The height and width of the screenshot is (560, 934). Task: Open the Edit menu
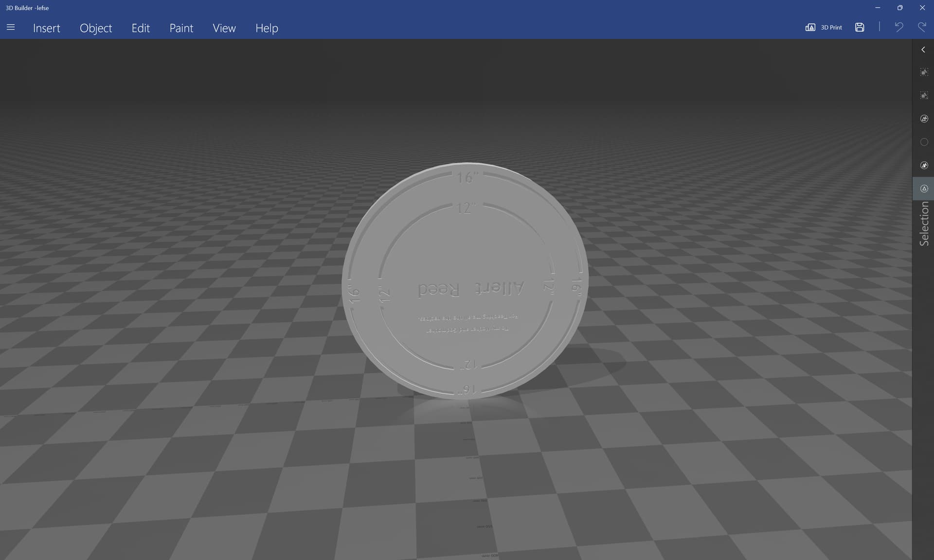141,28
